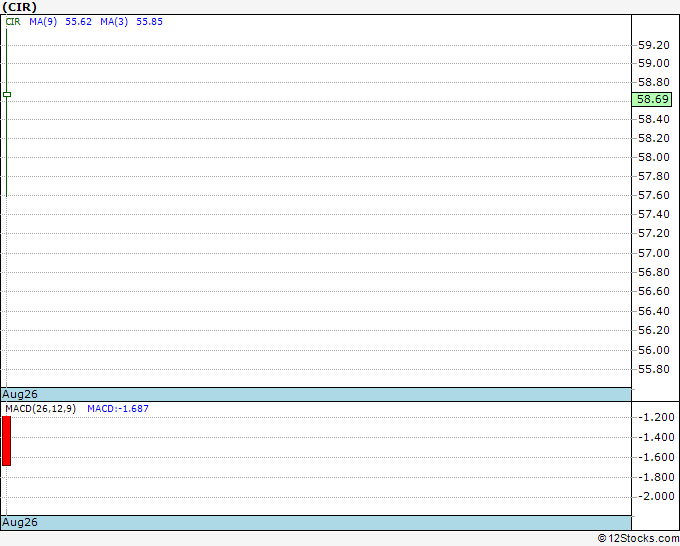
Task: Click the CIR legend label
Action: coord(13,22)
